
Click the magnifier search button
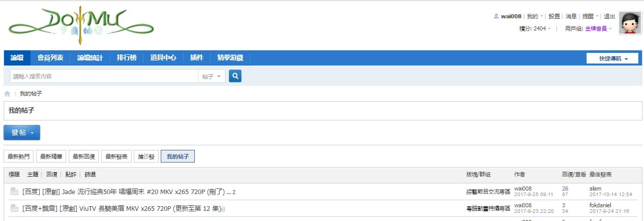pyautogui.click(x=235, y=76)
